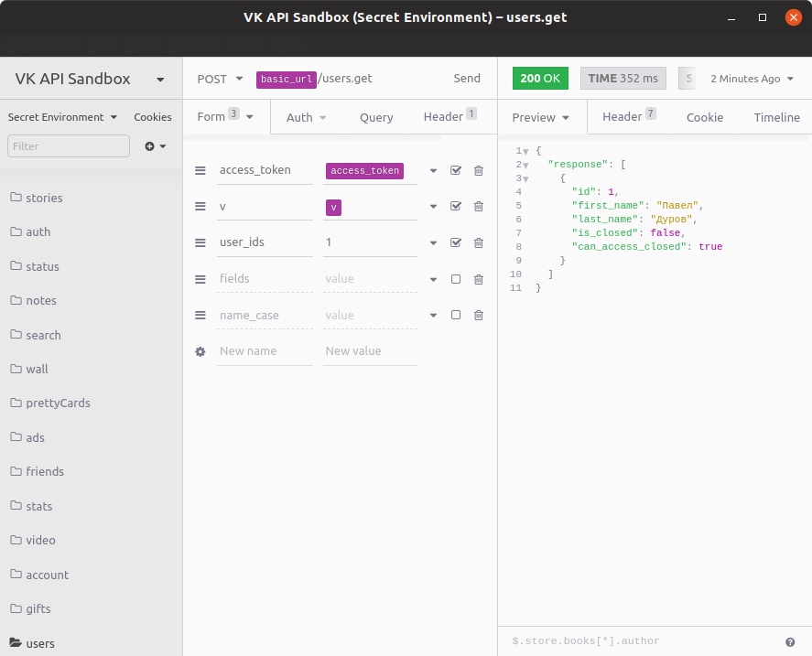Open the help icon in the response filter bar

pos(790,642)
